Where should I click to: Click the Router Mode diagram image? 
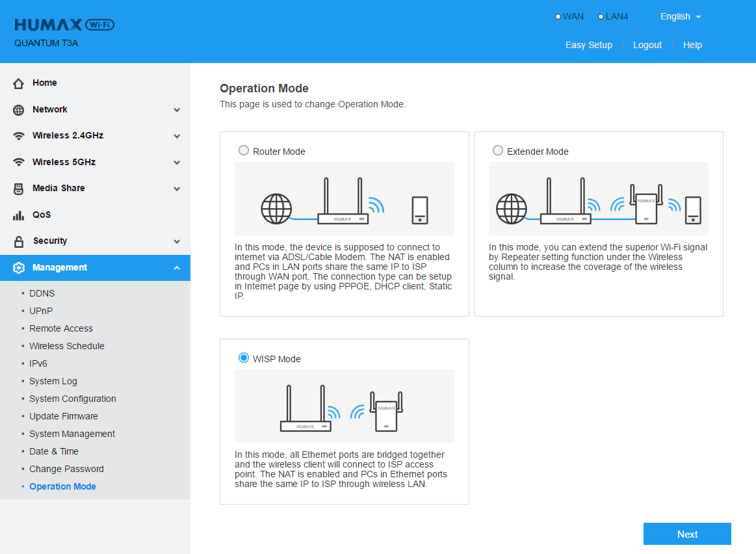(345, 199)
